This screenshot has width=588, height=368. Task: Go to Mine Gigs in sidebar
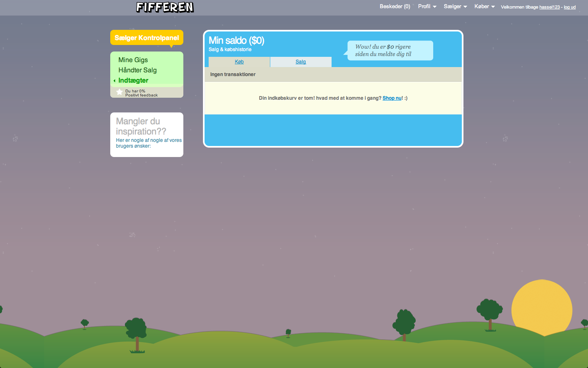pyautogui.click(x=133, y=60)
